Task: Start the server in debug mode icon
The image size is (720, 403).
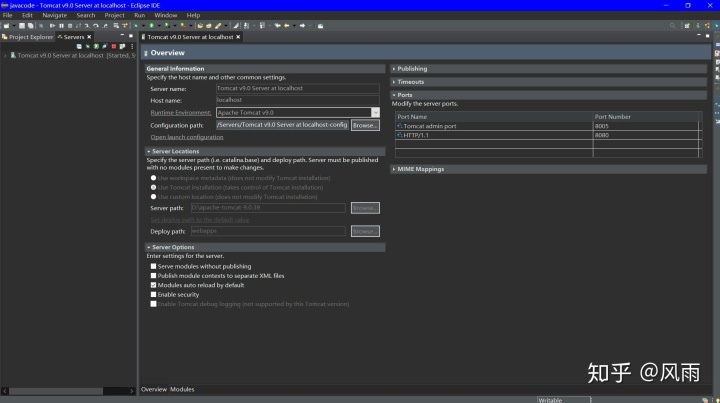Action: pos(88,46)
